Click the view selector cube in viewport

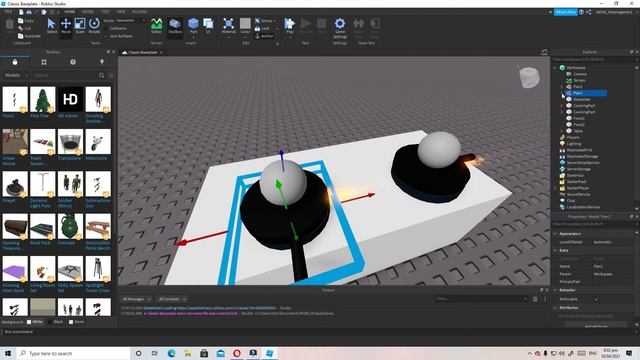tap(529, 77)
